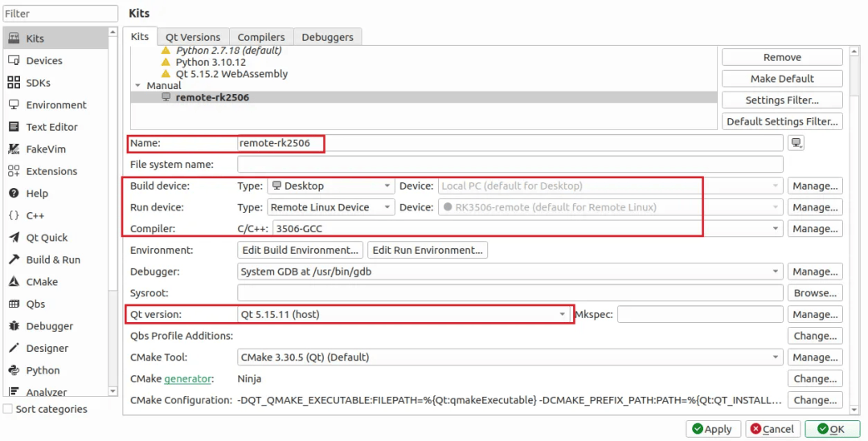Open the Devices settings category icon
The image size is (868, 441).
click(x=14, y=60)
